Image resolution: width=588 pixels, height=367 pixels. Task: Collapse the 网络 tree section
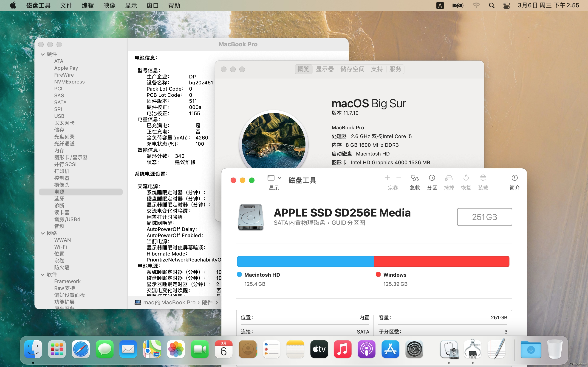click(x=43, y=233)
